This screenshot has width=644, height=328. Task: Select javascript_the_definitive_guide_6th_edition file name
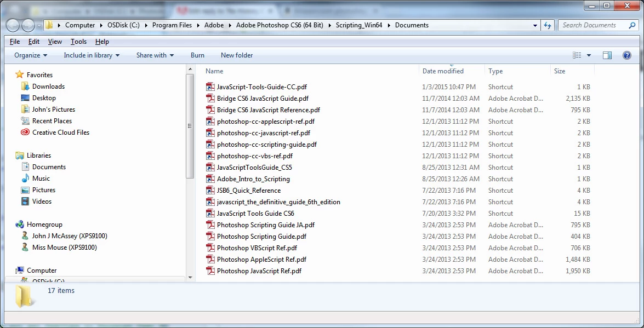point(278,202)
